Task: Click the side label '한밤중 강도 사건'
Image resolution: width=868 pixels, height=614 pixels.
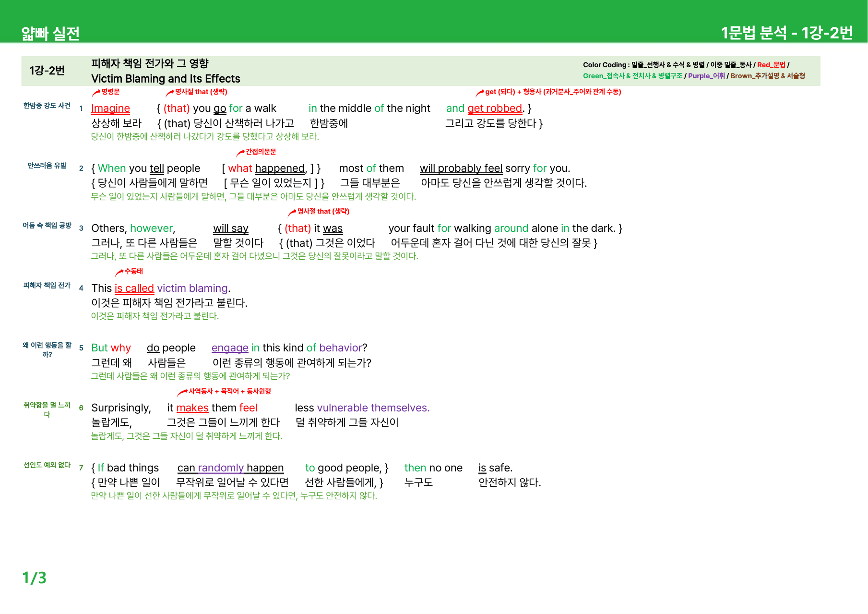Action: [x=47, y=106]
